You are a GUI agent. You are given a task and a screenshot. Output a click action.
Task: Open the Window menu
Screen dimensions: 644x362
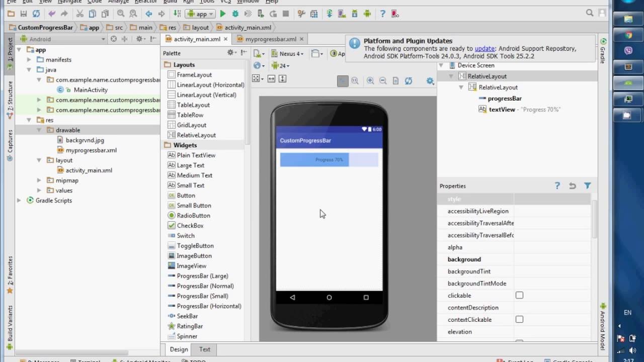click(x=248, y=2)
